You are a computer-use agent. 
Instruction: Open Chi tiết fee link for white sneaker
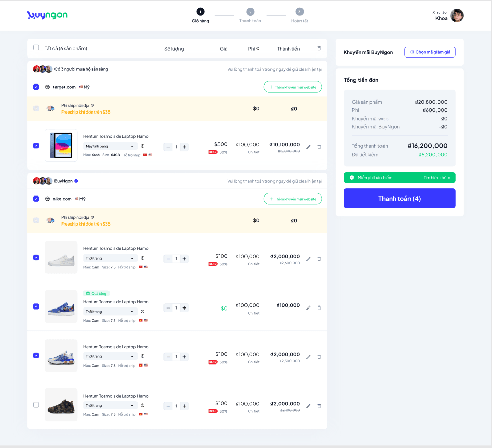tap(254, 264)
